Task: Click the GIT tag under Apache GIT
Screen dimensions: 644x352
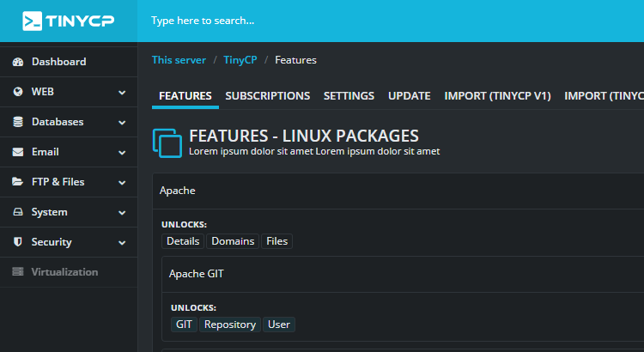Action: coord(184,325)
